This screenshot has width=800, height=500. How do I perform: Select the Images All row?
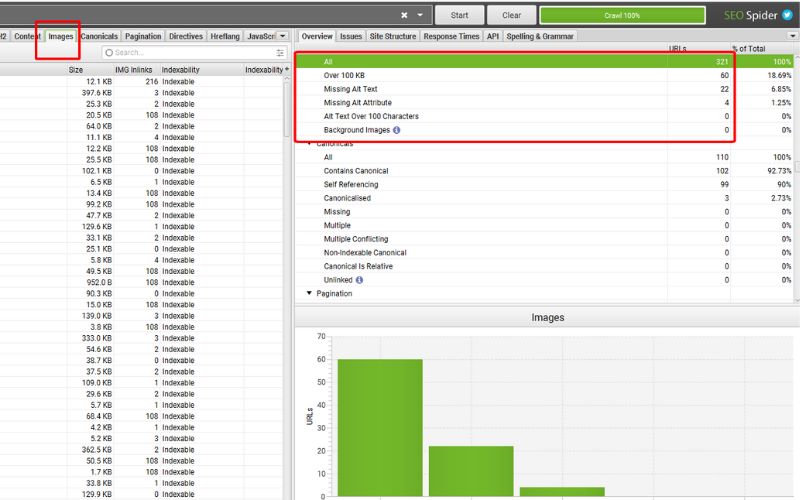(544, 62)
